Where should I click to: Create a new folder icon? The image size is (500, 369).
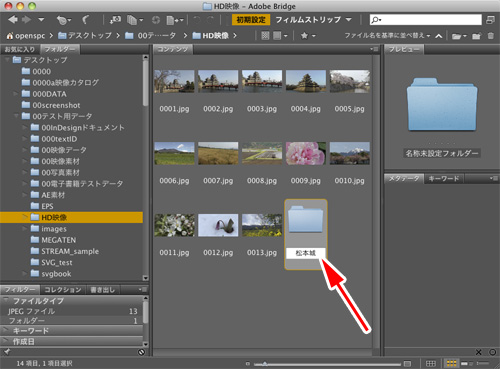477,36
